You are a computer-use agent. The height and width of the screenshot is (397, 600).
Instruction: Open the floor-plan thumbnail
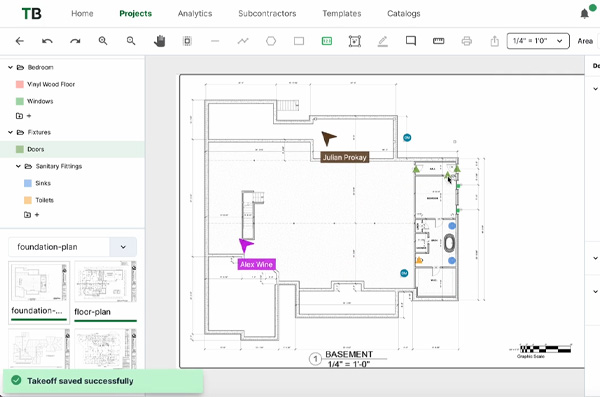pos(106,292)
